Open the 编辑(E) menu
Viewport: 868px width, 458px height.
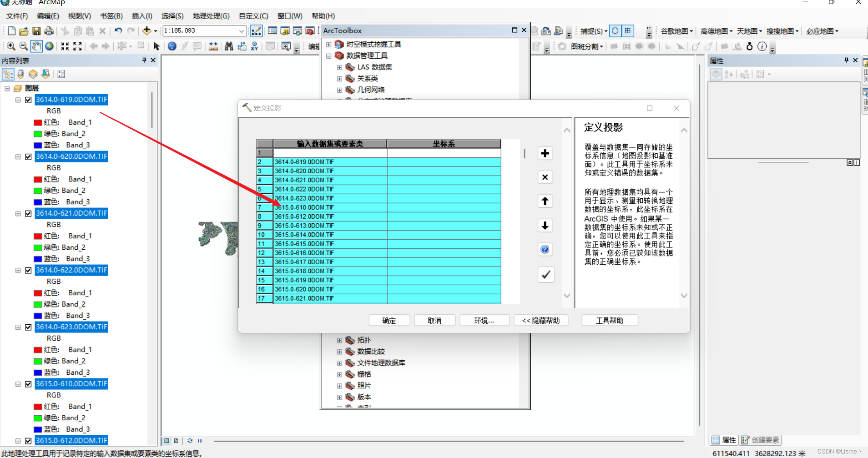tap(48, 16)
